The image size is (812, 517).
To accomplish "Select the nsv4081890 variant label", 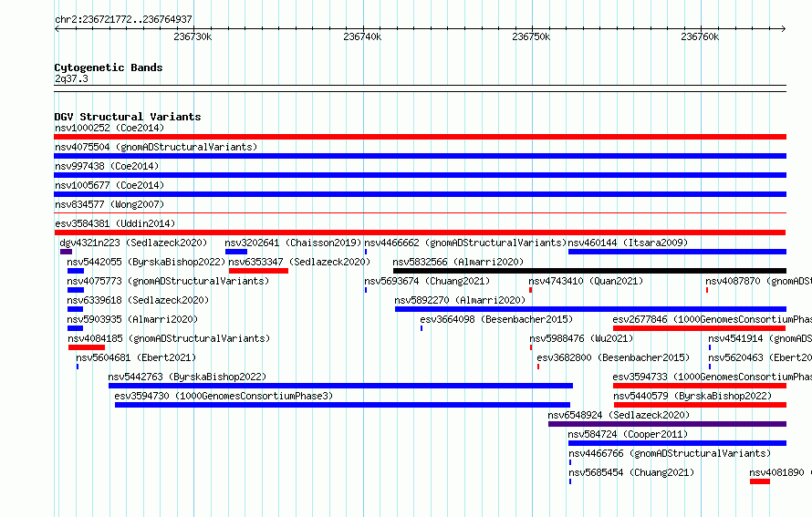I will (x=780, y=472).
